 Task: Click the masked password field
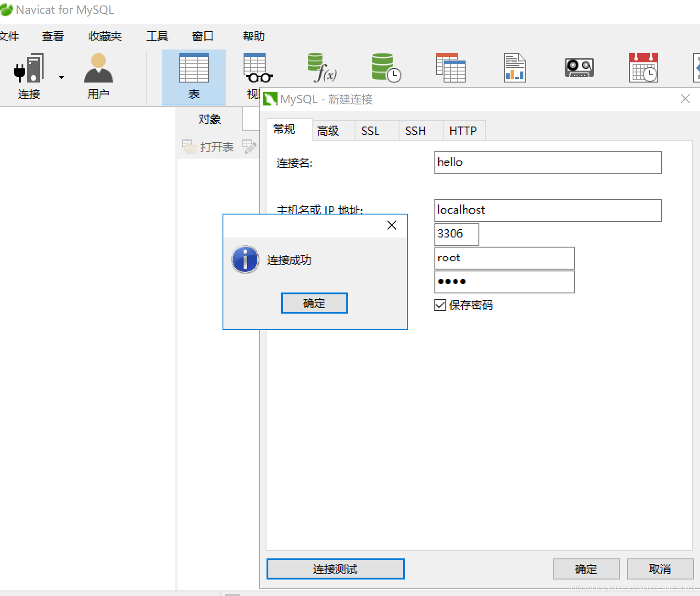[x=504, y=282]
